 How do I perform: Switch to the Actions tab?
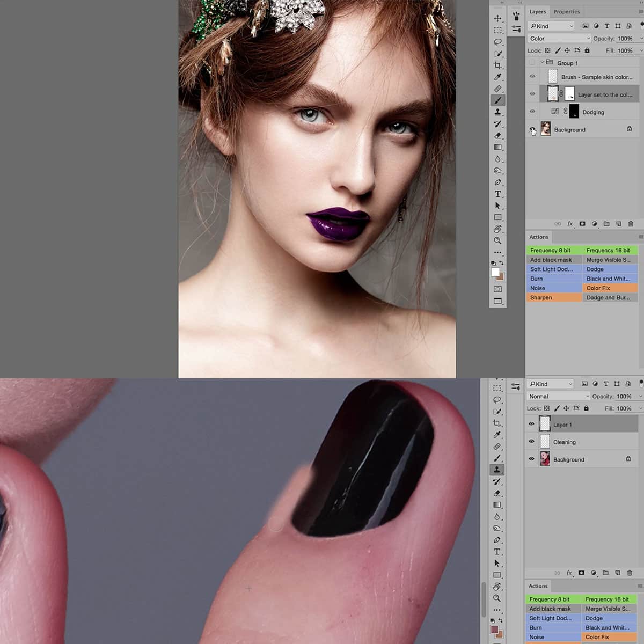[x=538, y=237]
